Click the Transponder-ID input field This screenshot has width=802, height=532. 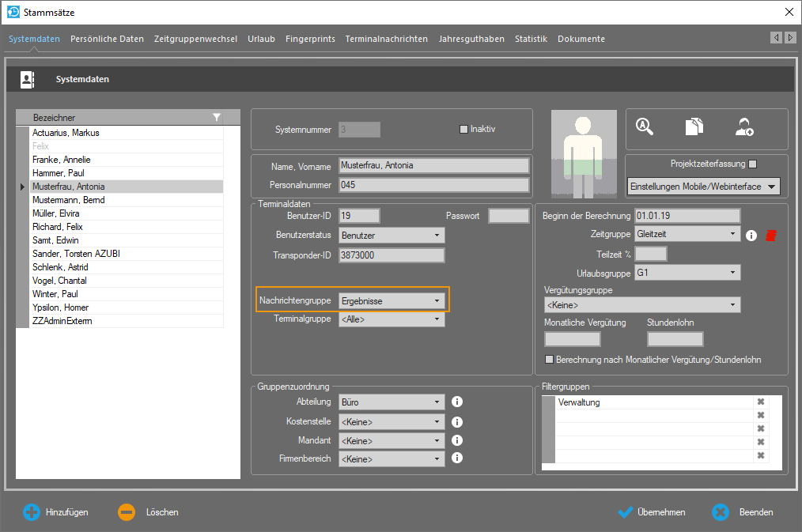pos(392,255)
